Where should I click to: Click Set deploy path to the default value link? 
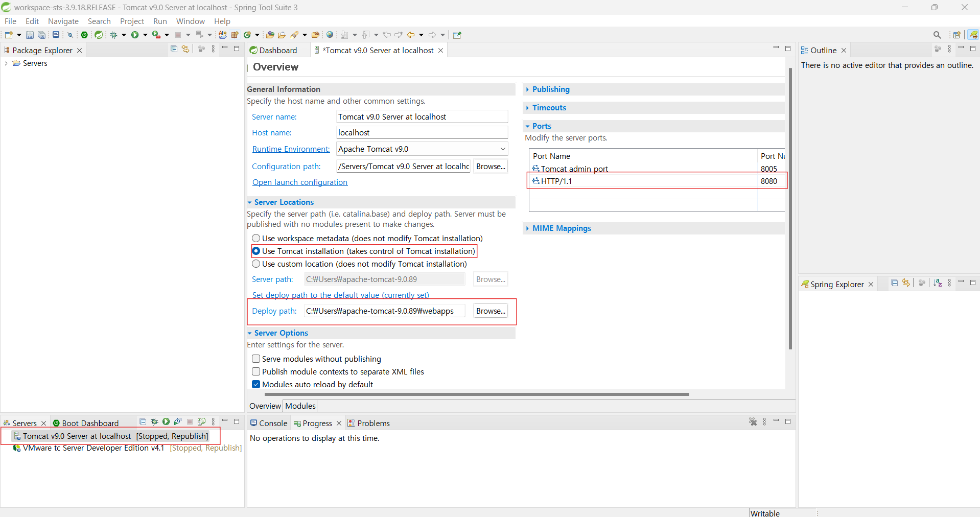click(x=341, y=295)
